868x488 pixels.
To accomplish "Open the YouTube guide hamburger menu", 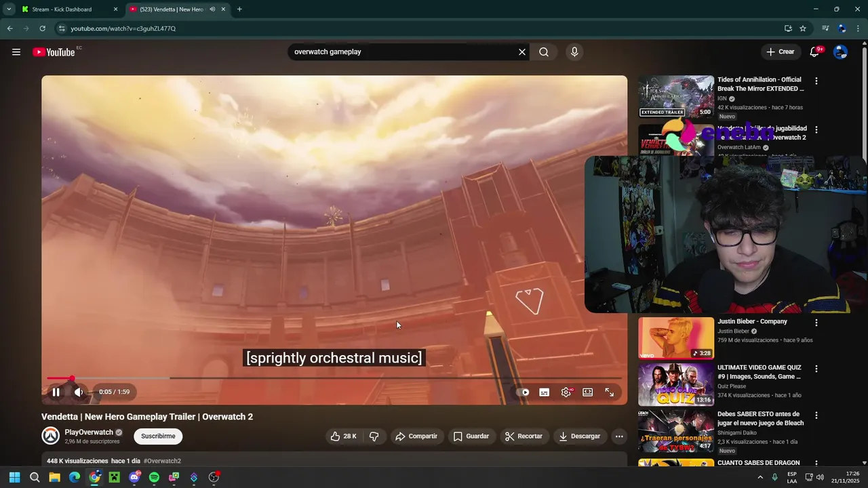I will pos(16,52).
